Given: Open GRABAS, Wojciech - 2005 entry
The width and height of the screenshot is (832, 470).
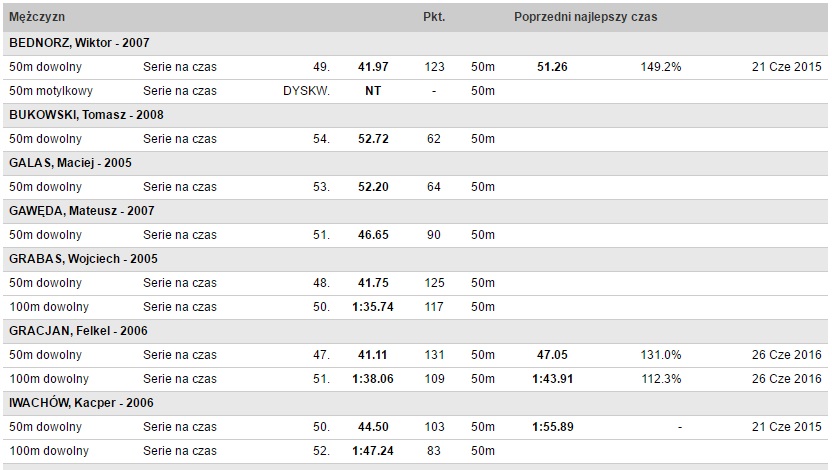Looking at the screenshot, I should click(83, 259).
